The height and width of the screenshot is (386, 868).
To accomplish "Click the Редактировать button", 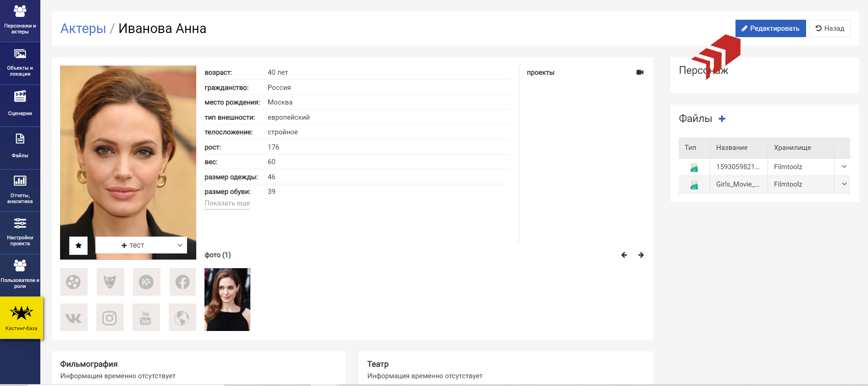I will point(770,28).
